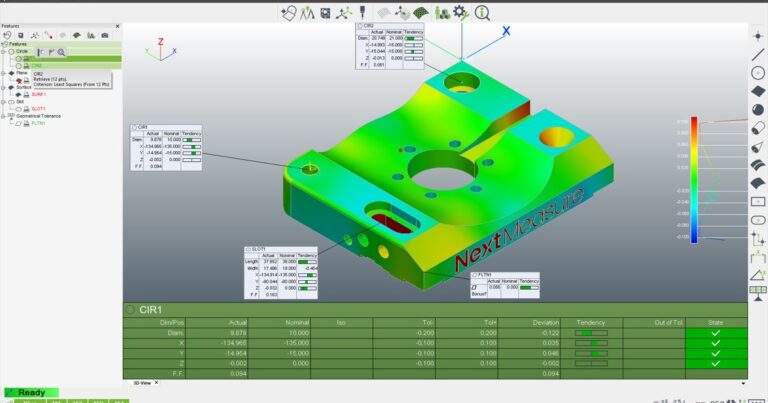The height and width of the screenshot is (403, 768).
Task: Click the camera snapshot icon in Features panel
Action: [x=104, y=35]
